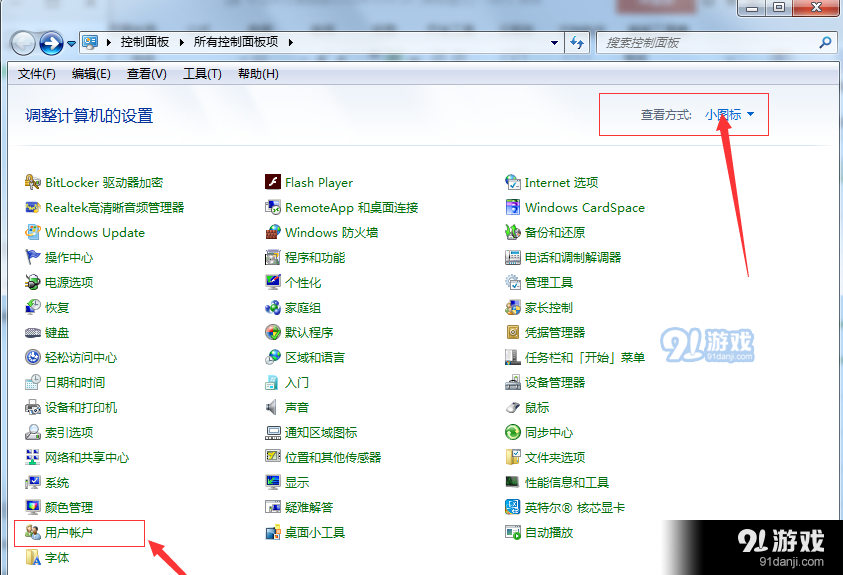This screenshot has height=575, width=843.
Task: Open the 凭据管理器 link
Action: point(555,333)
